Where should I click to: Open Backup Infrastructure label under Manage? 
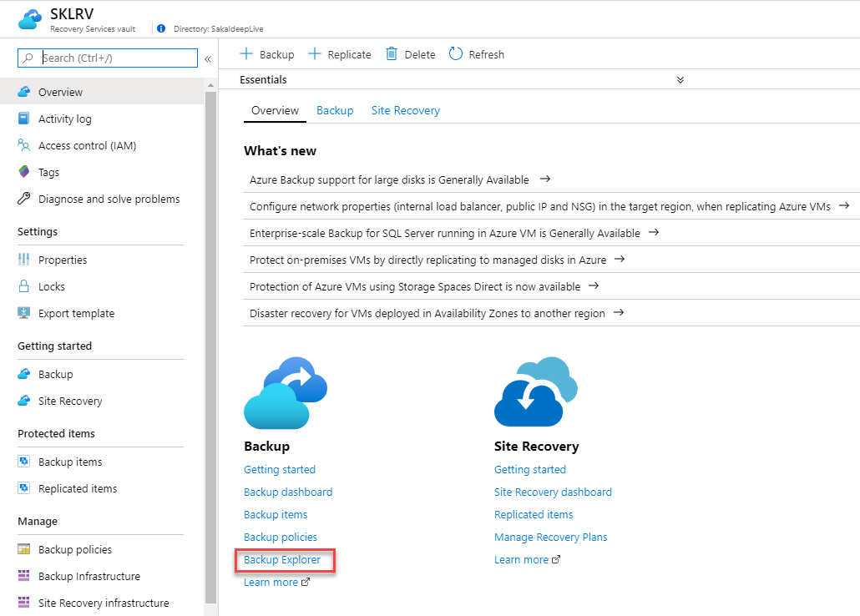click(x=89, y=576)
